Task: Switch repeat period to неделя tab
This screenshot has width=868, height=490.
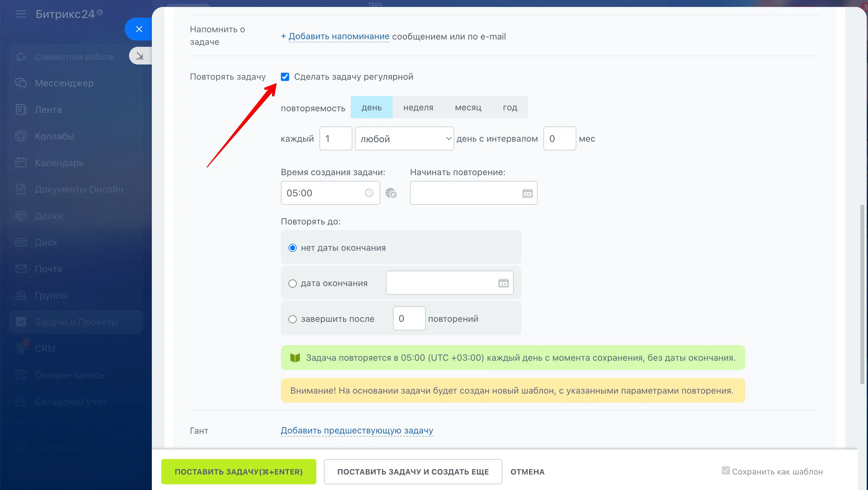Action: tap(418, 107)
